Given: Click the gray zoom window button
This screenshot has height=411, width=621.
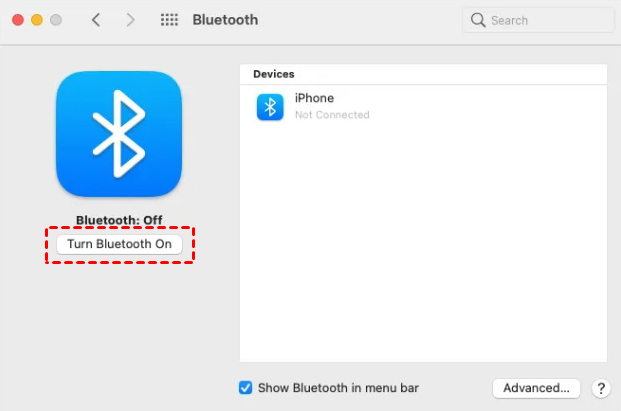Looking at the screenshot, I should 56,20.
